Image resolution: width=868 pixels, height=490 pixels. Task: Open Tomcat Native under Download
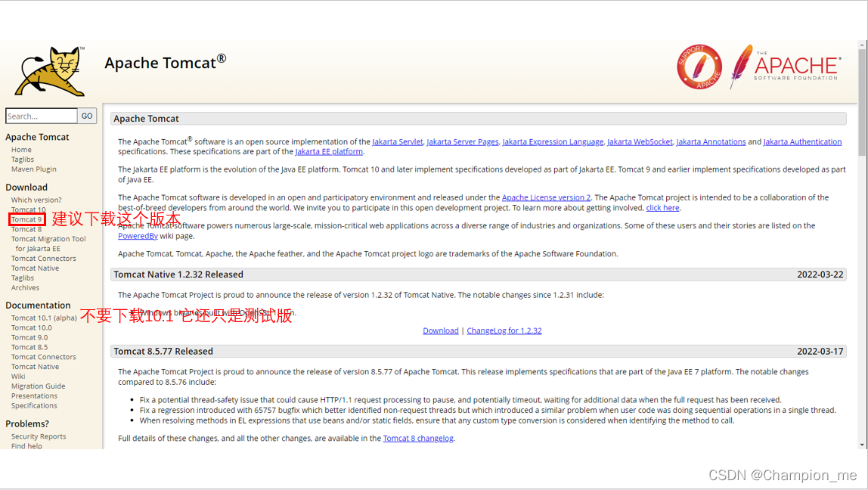(x=36, y=268)
